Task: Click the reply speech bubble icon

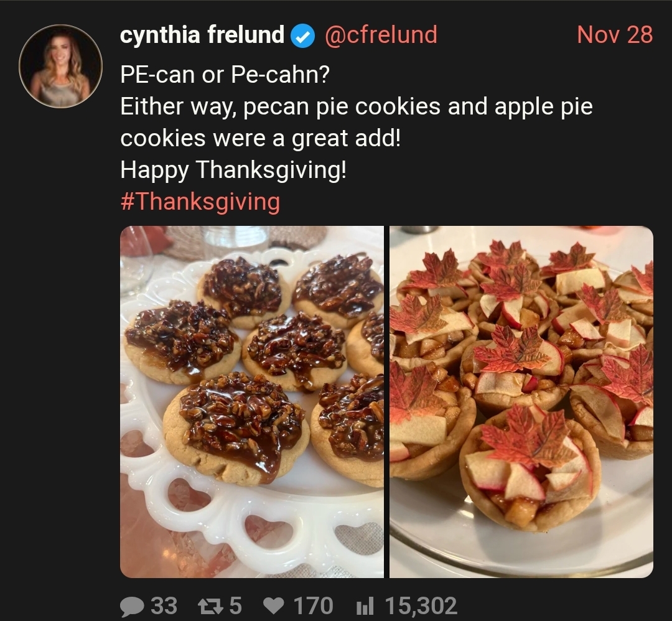Action: [131, 606]
